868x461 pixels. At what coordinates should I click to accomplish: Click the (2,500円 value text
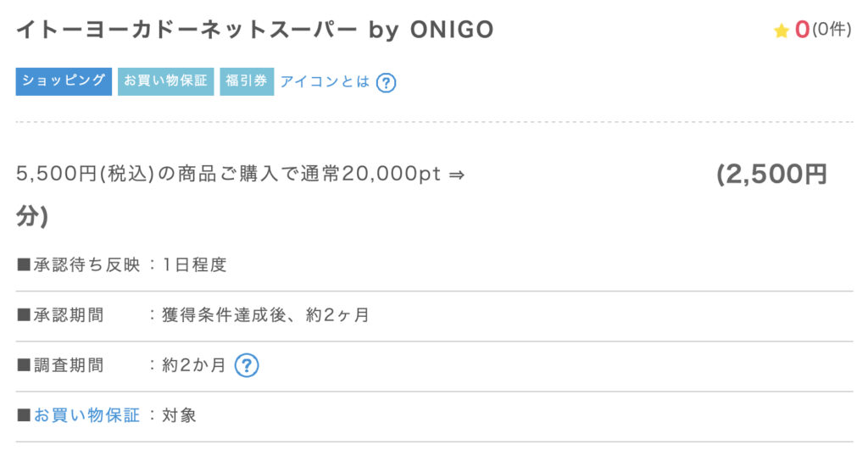(x=771, y=175)
